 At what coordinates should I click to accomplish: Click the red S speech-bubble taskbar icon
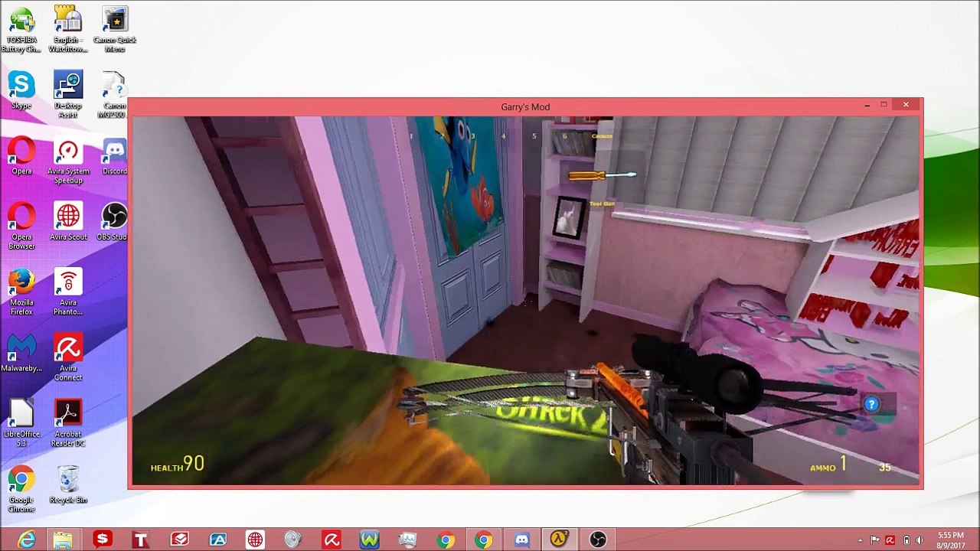coord(102,540)
